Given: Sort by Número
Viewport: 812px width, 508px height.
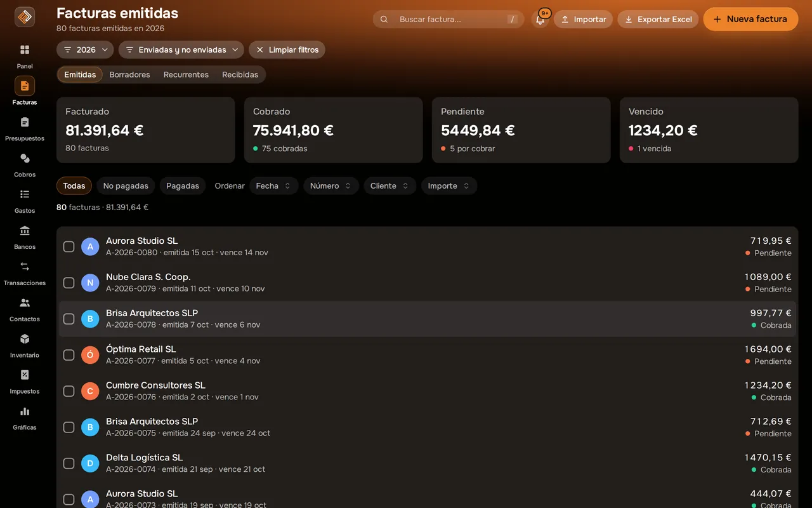Looking at the screenshot, I should click(x=331, y=185).
